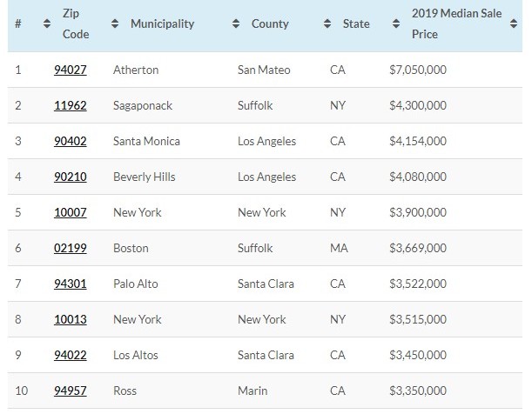Open Boston zip code 02199 link
The height and width of the screenshot is (414, 532).
(70, 248)
